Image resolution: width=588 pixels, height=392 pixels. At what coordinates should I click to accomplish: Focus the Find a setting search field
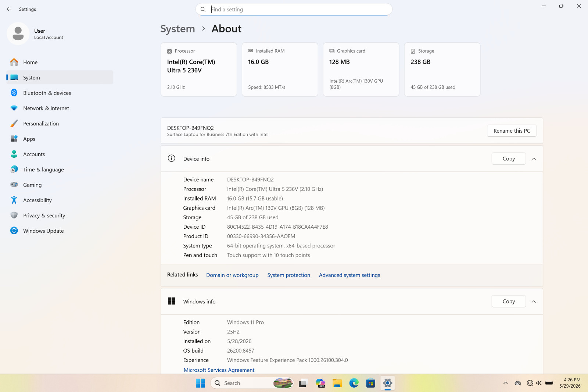click(x=294, y=10)
